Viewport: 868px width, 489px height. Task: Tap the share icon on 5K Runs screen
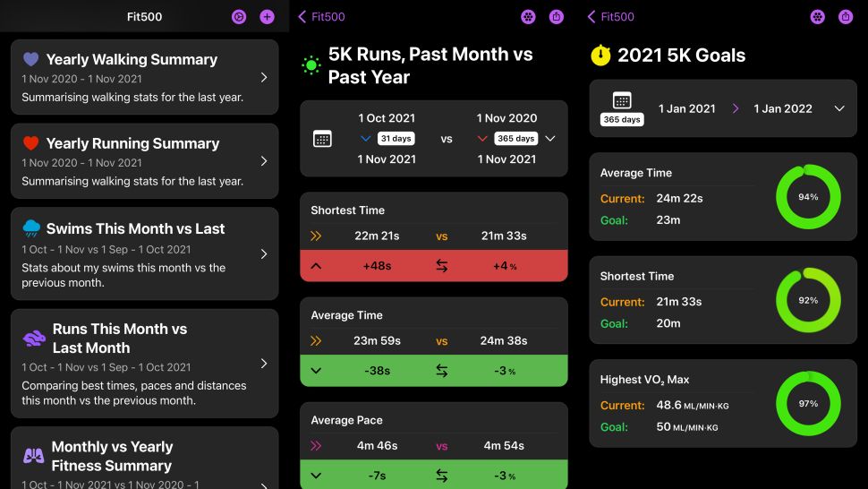557,17
